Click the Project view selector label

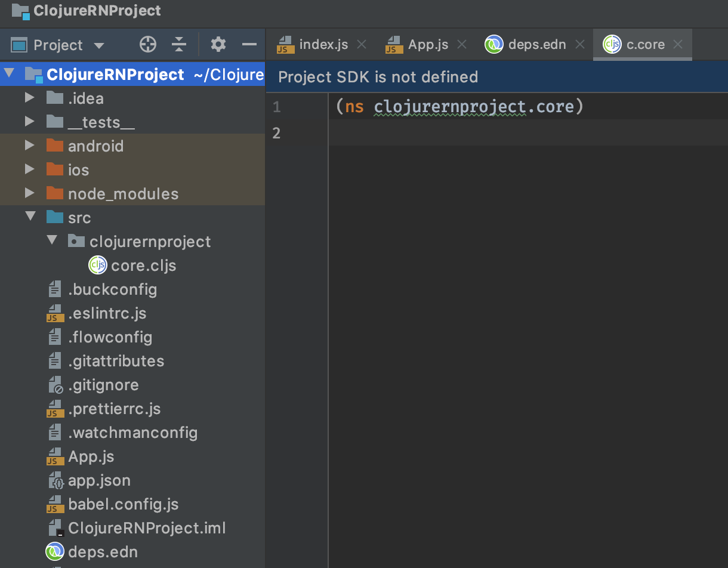pos(58,45)
